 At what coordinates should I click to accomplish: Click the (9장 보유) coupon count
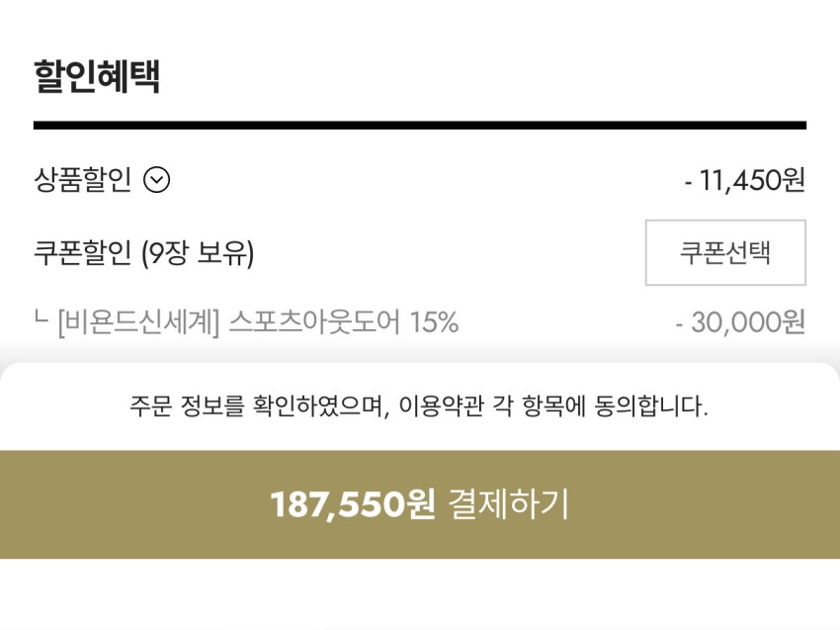[198, 254]
